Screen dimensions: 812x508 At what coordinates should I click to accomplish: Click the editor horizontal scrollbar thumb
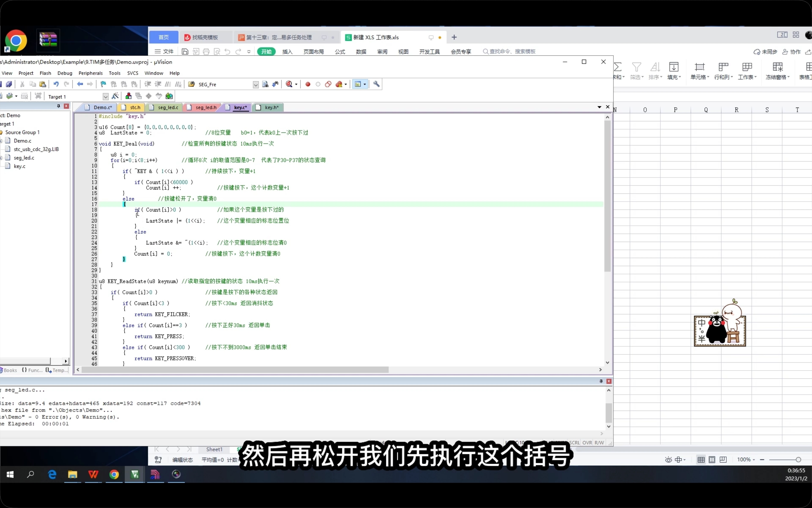click(235, 370)
